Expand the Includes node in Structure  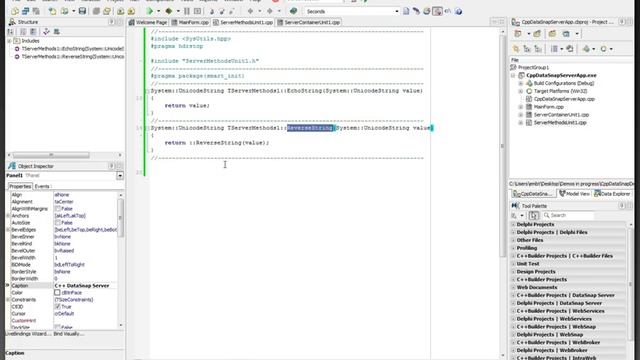coord(9,41)
